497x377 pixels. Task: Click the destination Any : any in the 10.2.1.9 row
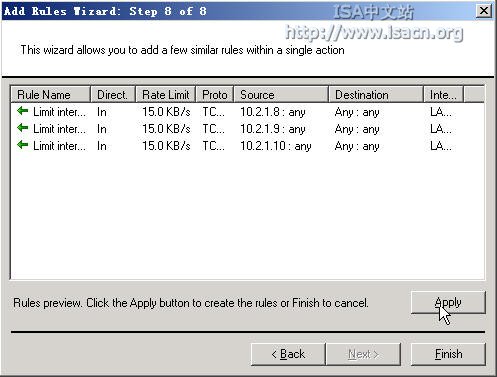[357, 129]
